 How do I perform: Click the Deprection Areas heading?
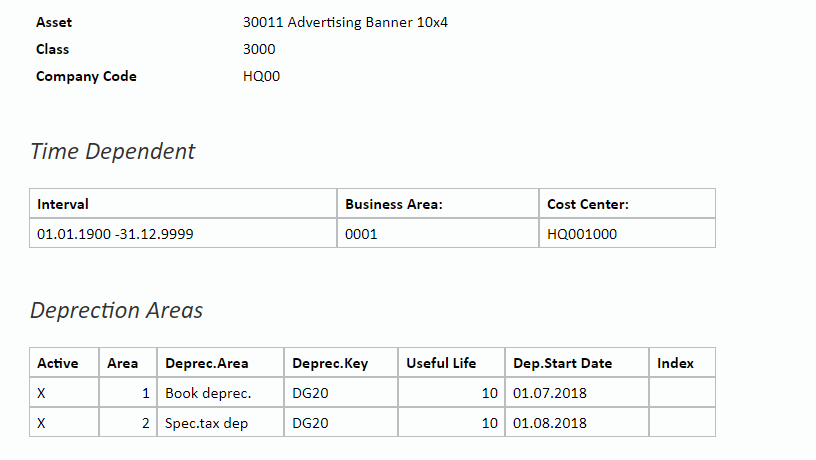(x=117, y=310)
